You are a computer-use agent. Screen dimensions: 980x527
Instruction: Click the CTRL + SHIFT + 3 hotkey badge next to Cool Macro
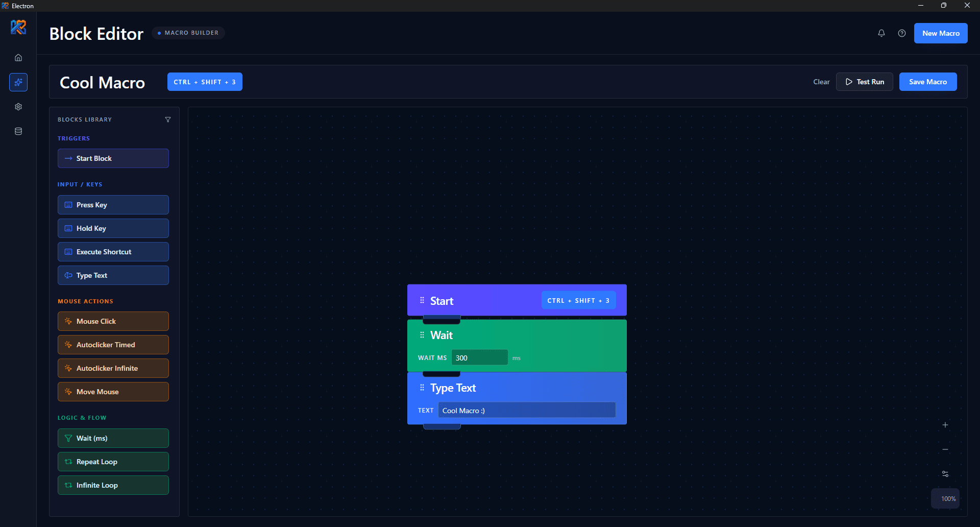point(205,82)
